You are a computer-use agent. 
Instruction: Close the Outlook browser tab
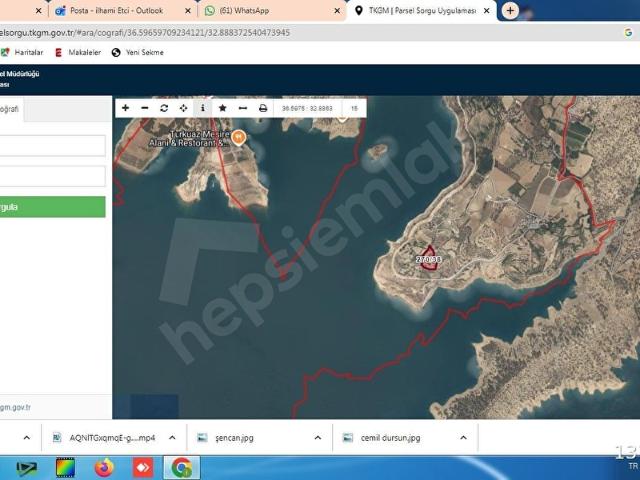188,11
